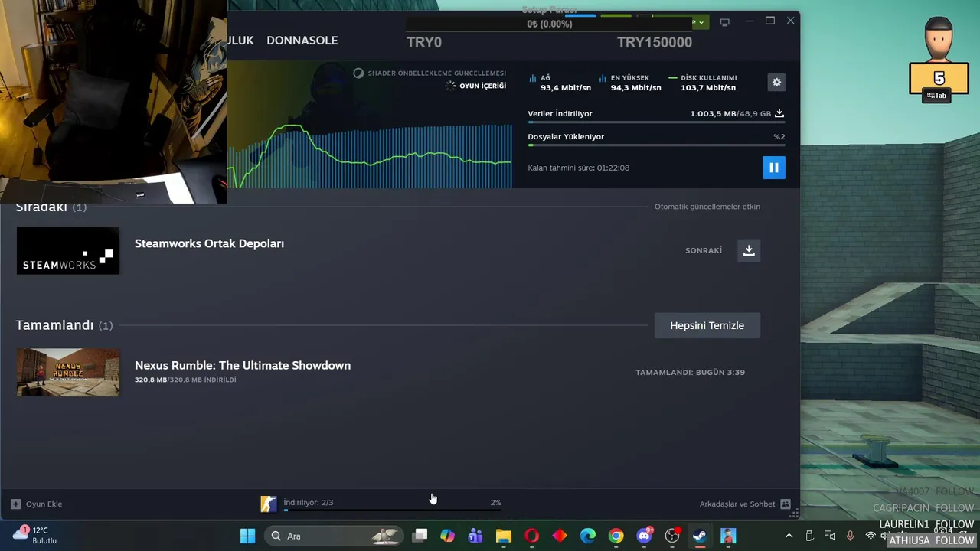Click microphone icon in system tray

tap(850, 536)
